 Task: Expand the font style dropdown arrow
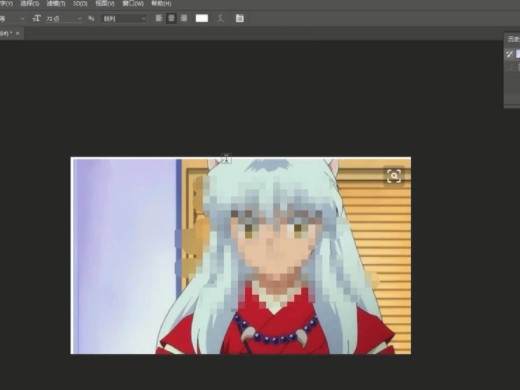[22, 19]
